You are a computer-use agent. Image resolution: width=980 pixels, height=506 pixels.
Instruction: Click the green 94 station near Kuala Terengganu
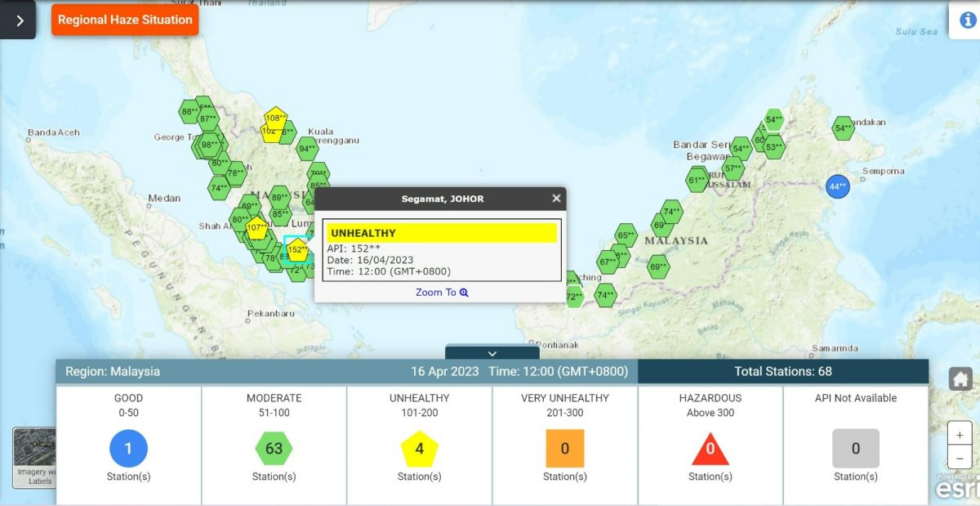pos(307,149)
